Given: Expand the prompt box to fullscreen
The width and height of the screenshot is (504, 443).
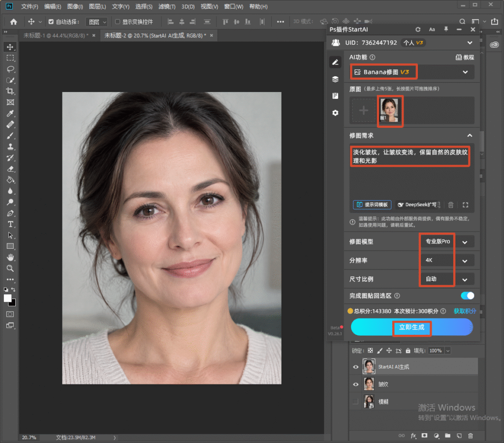Looking at the screenshot, I should pyautogui.click(x=465, y=205).
